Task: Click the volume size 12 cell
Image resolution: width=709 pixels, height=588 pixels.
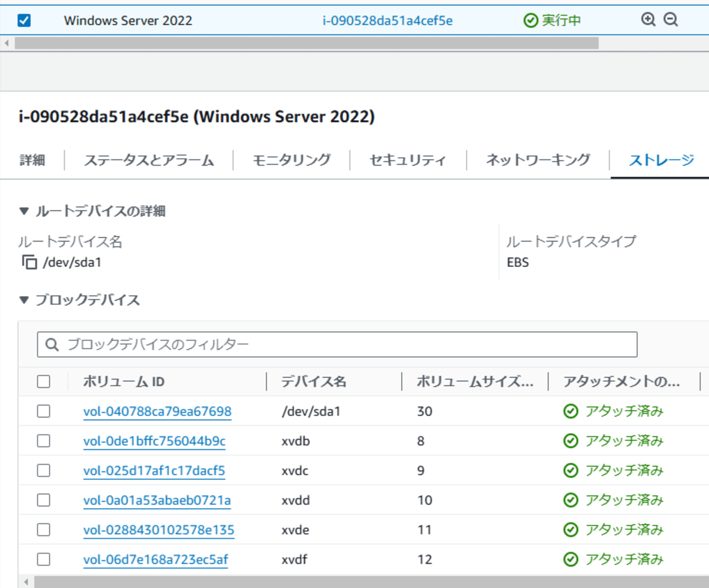Action: point(425,559)
